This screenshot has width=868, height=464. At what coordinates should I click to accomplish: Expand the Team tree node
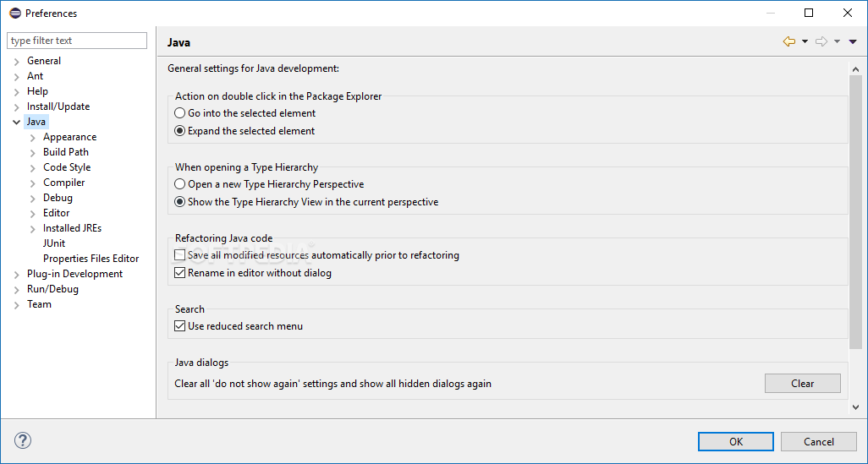tap(17, 305)
